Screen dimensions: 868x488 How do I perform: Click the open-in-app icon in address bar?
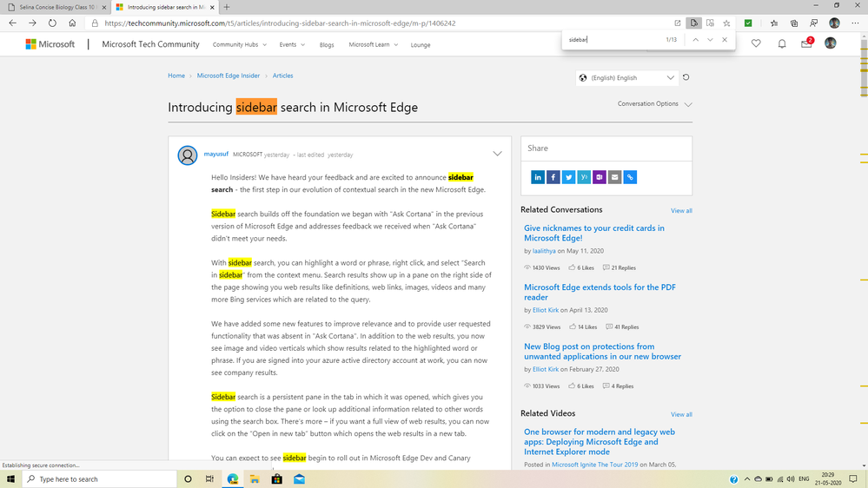click(x=677, y=23)
